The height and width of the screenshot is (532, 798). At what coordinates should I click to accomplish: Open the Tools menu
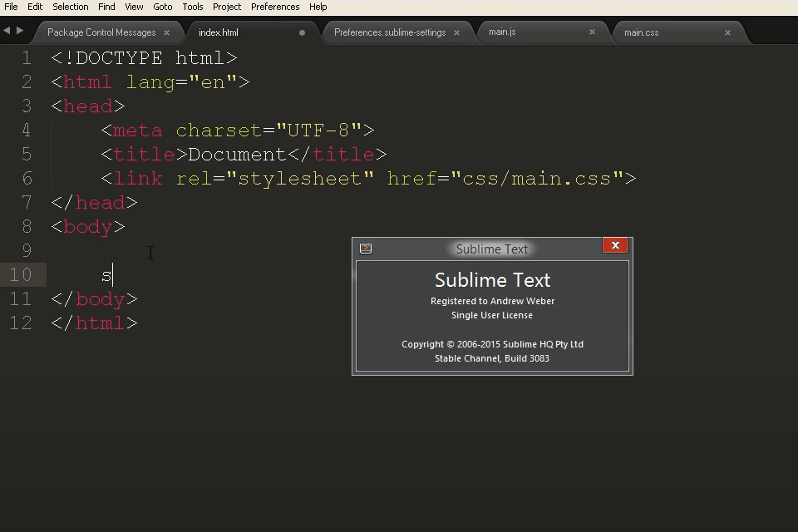(x=192, y=7)
